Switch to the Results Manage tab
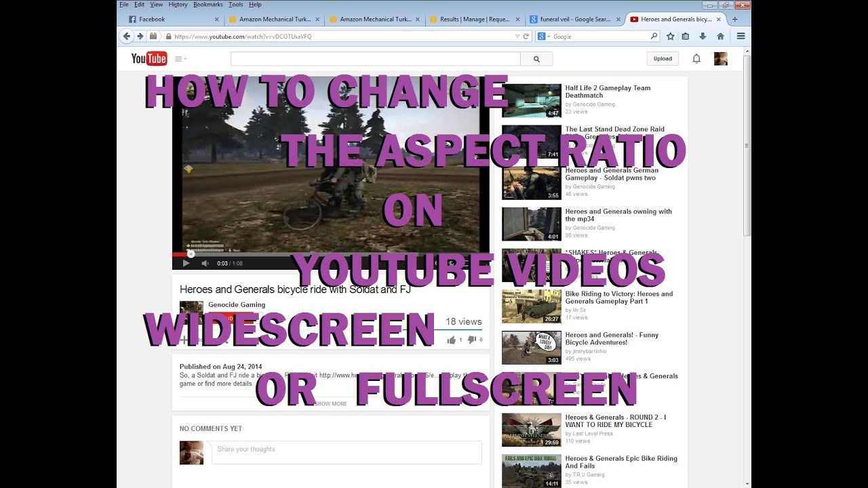The height and width of the screenshot is (488, 868). (x=475, y=20)
